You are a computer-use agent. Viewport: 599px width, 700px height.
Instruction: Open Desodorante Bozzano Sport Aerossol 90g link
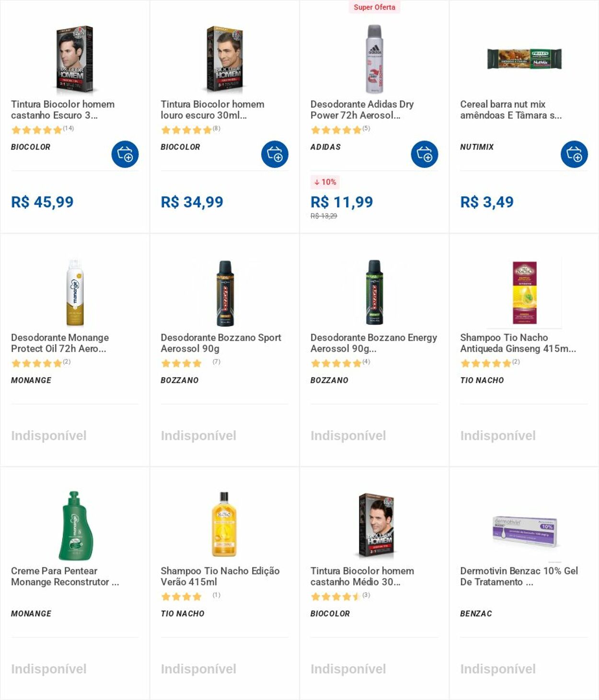pos(221,343)
